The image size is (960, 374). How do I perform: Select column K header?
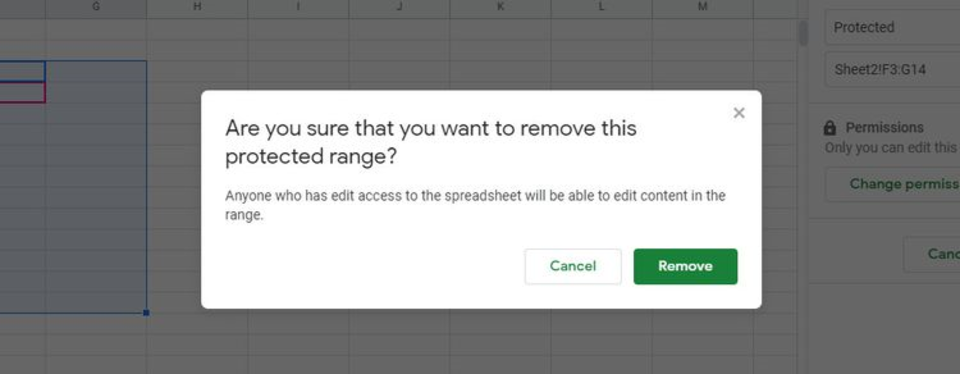click(500, 7)
